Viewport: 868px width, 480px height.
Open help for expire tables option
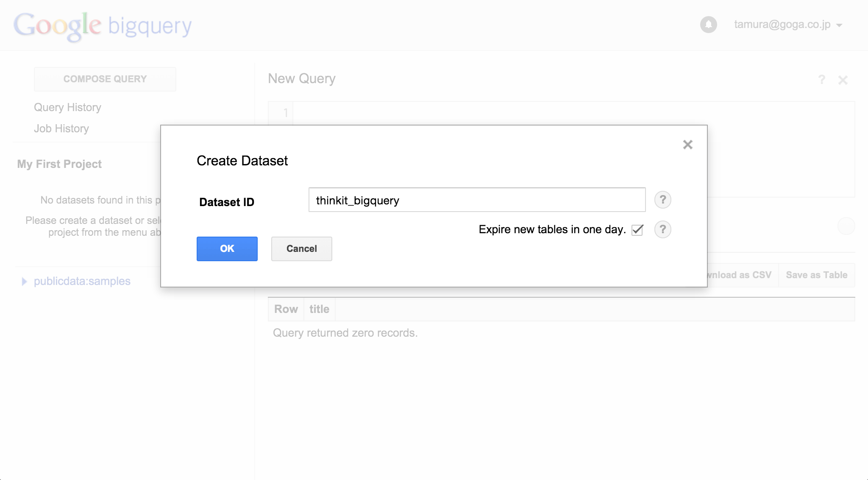662,229
